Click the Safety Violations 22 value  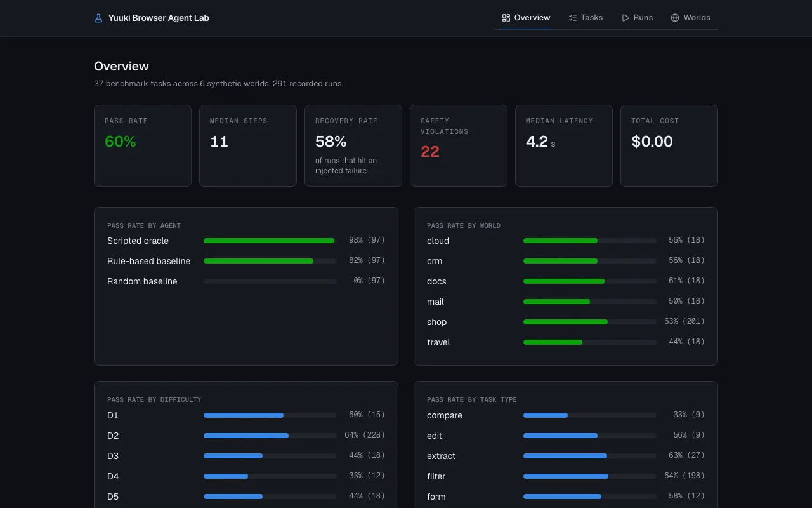430,152
